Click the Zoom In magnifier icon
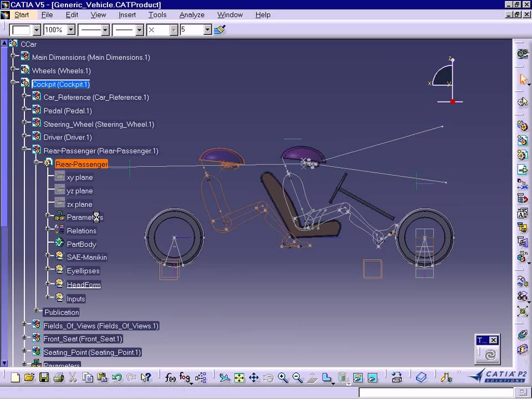Image resolution: width=532 pixels, height=399 pixels. [x=283, y=378]
